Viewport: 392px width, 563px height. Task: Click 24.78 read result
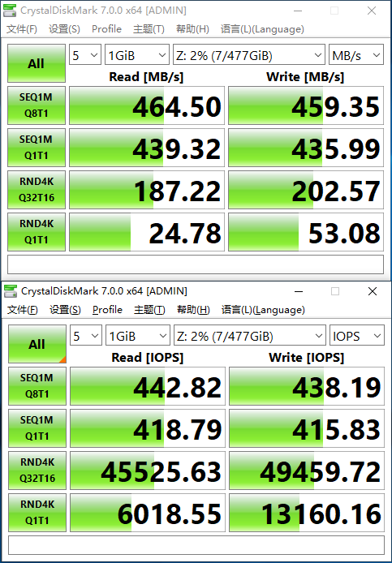click(x=147, y=232)
